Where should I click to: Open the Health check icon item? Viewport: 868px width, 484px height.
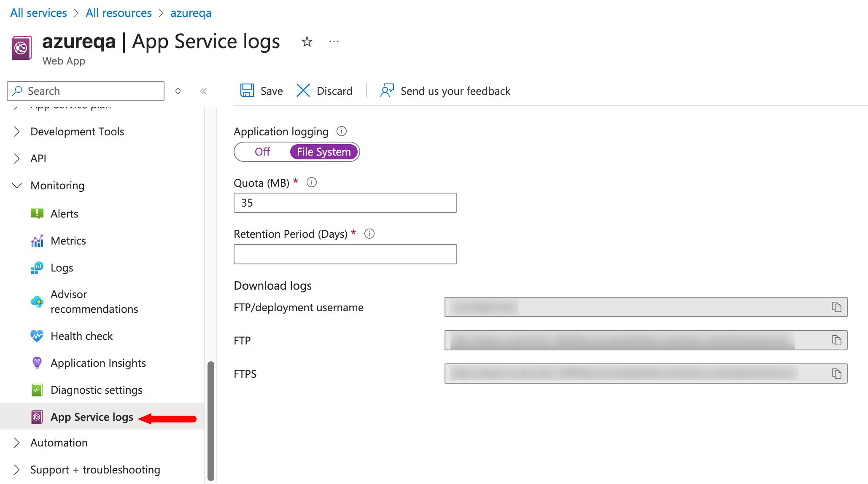[x=37, y=336]
